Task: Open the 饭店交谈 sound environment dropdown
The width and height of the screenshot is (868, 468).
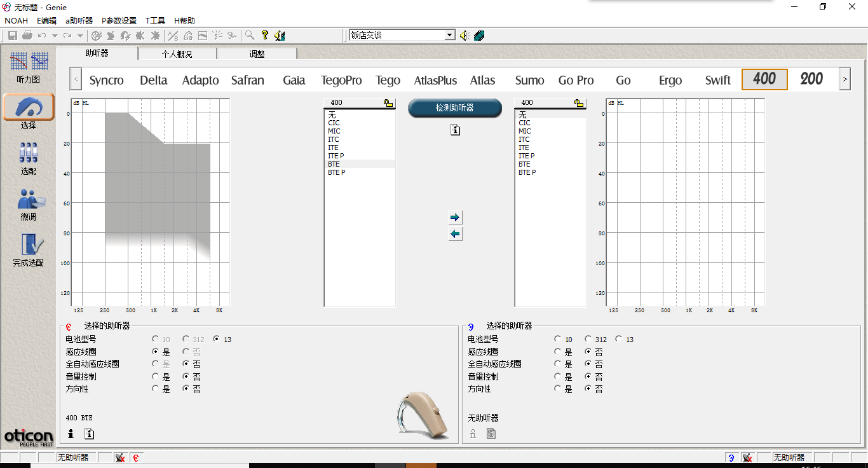Action: pos(450,36)
